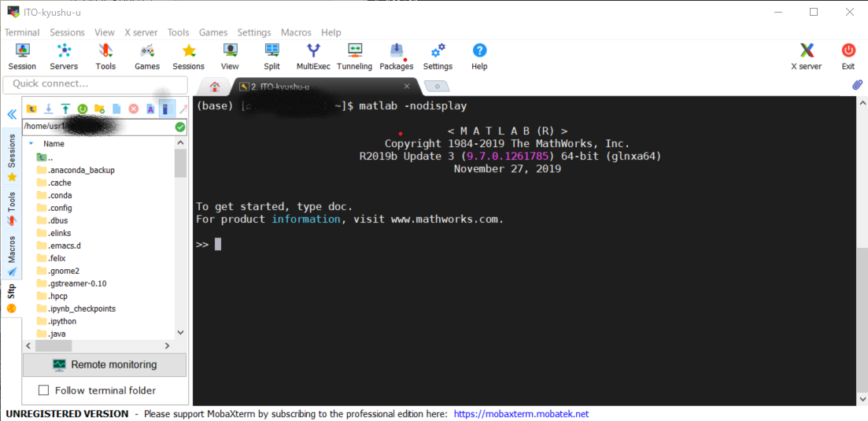Open the Tools toolbar button

(105, 57)
